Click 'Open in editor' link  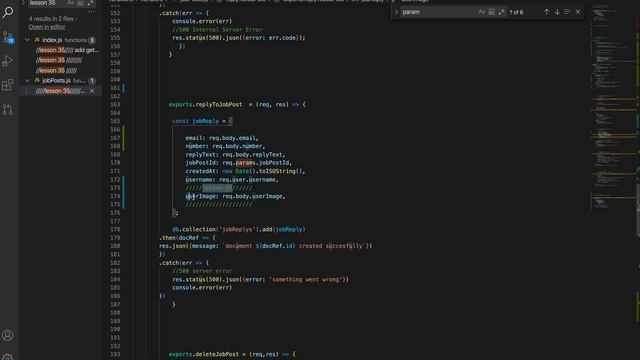(x=47, y=27)
